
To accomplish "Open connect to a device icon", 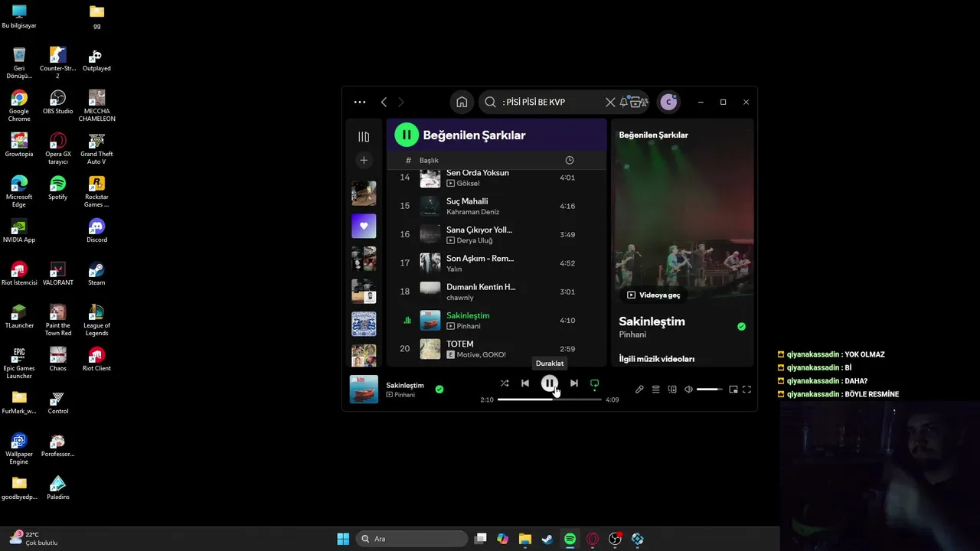I will pos(672,390).
